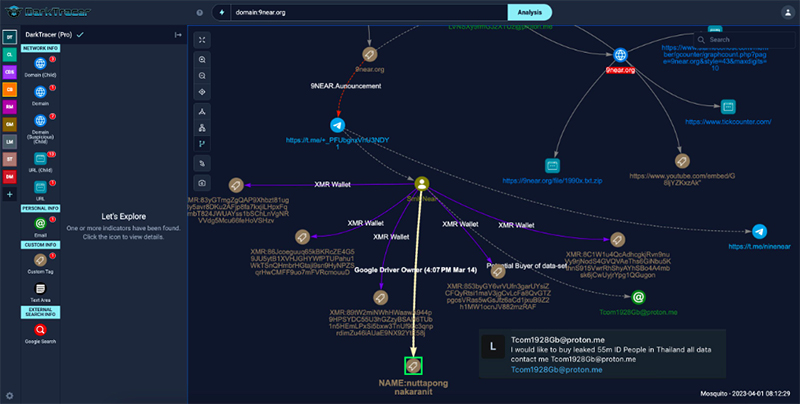This screenshot has height=404, width=800.
Task: Switch to the CL module tab
Action: [x=9, y=54]
